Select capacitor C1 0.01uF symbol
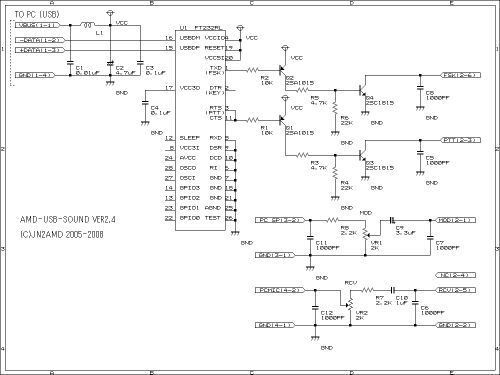Image resolution: width=500 pixels, height=375 pixels. coord(70,62)
